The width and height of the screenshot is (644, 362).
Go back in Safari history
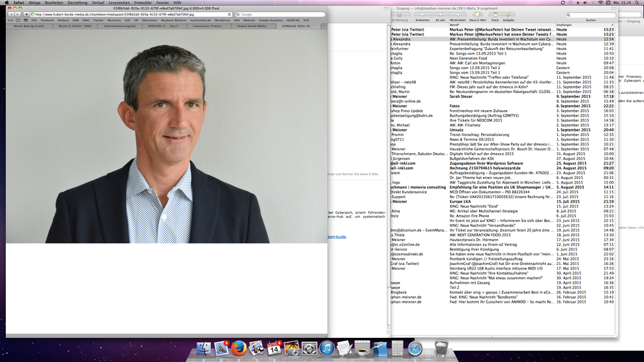pos(11,14)
